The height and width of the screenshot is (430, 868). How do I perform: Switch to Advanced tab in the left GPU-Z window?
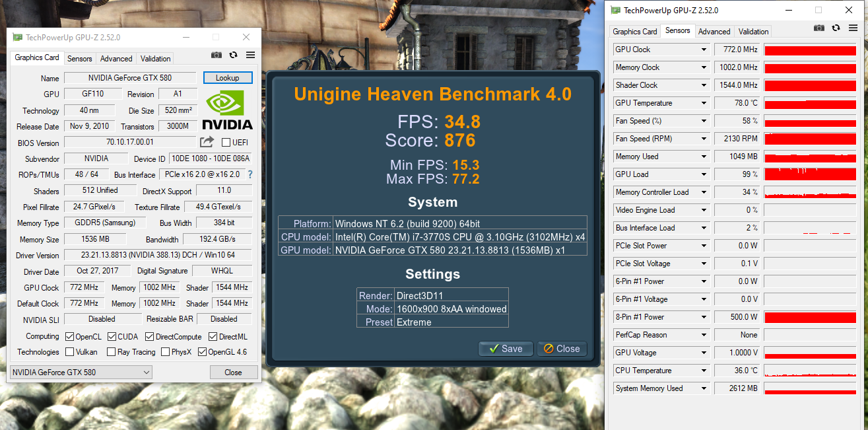[117, 59]
